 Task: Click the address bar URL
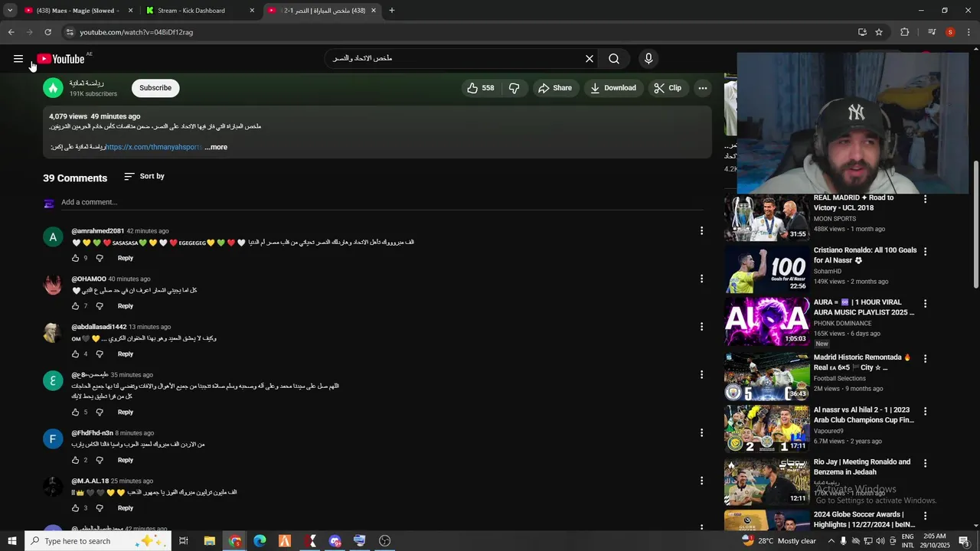click(136, 32)
